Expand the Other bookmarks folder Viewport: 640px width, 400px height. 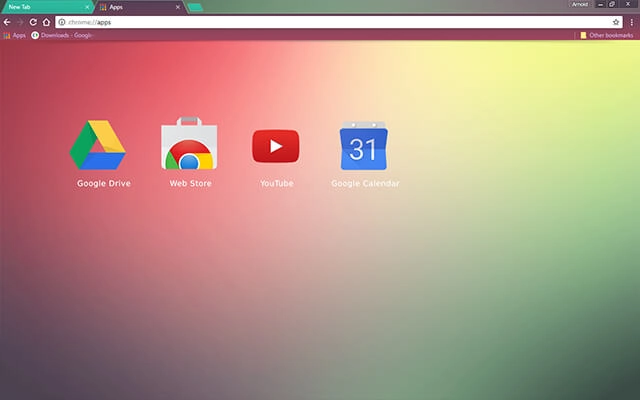[x=607, y=36]
